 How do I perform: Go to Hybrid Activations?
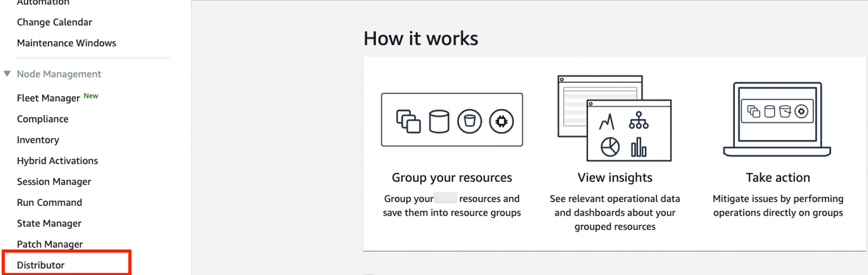(x=57, y=161)
